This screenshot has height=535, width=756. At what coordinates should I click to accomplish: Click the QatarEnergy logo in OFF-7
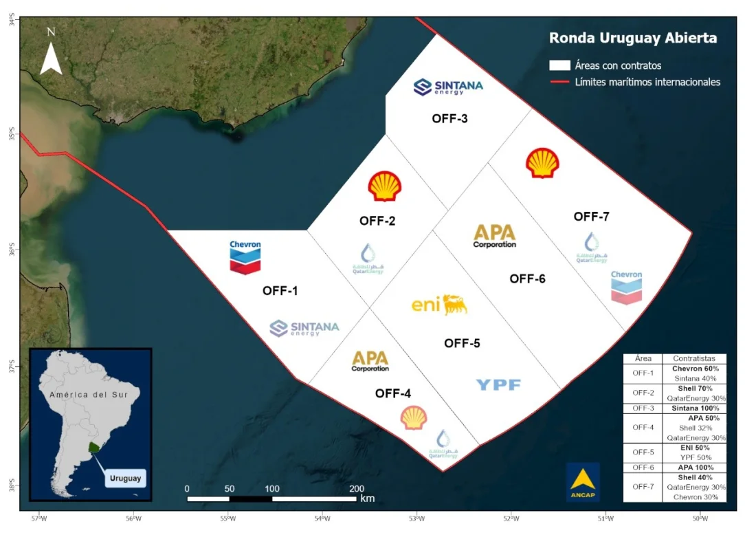pyautogui.click(x=592, y=248)
